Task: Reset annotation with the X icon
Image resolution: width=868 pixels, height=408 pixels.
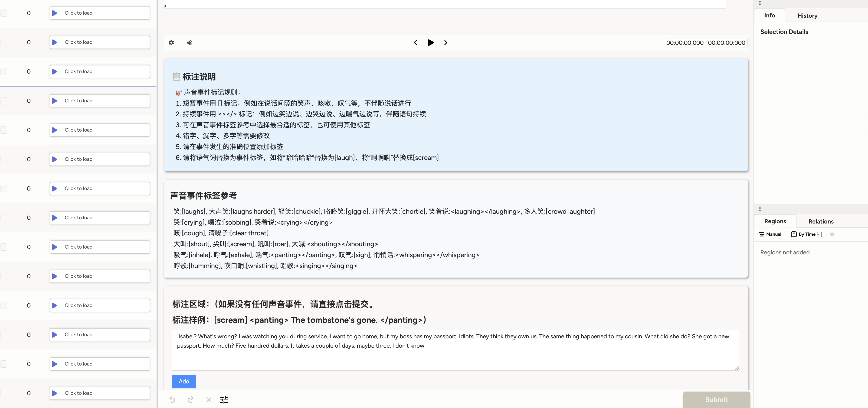Action: pos(209,400)
